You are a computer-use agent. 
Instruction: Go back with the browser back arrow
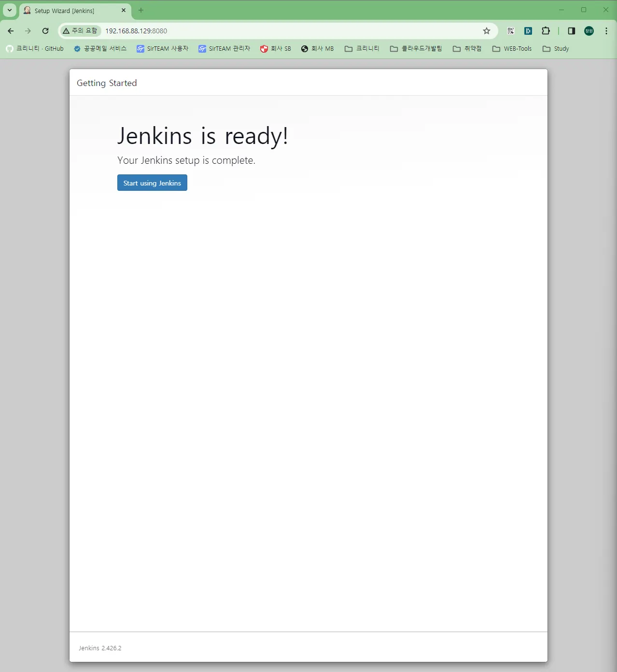11,31
